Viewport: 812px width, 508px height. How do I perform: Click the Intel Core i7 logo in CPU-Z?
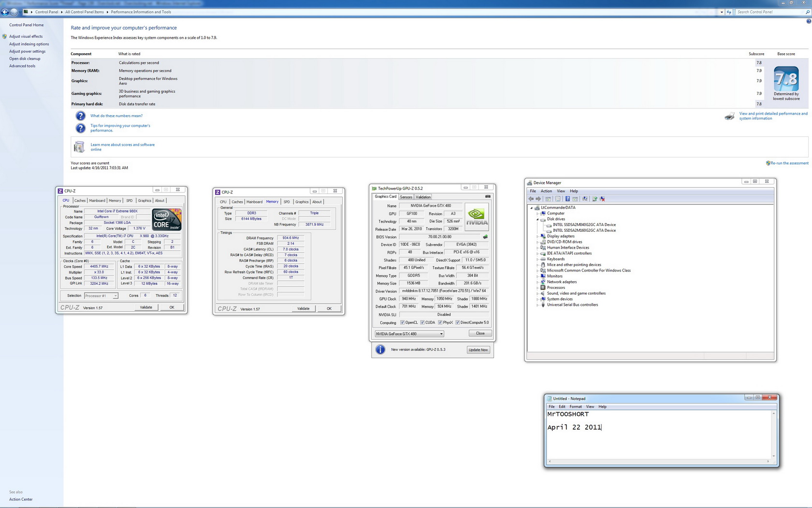pos(167,220)
